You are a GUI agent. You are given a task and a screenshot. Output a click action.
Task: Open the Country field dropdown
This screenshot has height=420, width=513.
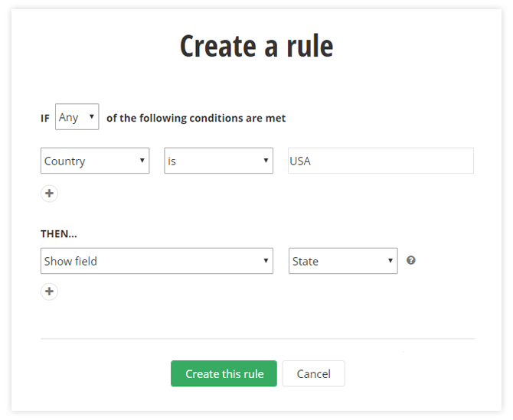94,161
